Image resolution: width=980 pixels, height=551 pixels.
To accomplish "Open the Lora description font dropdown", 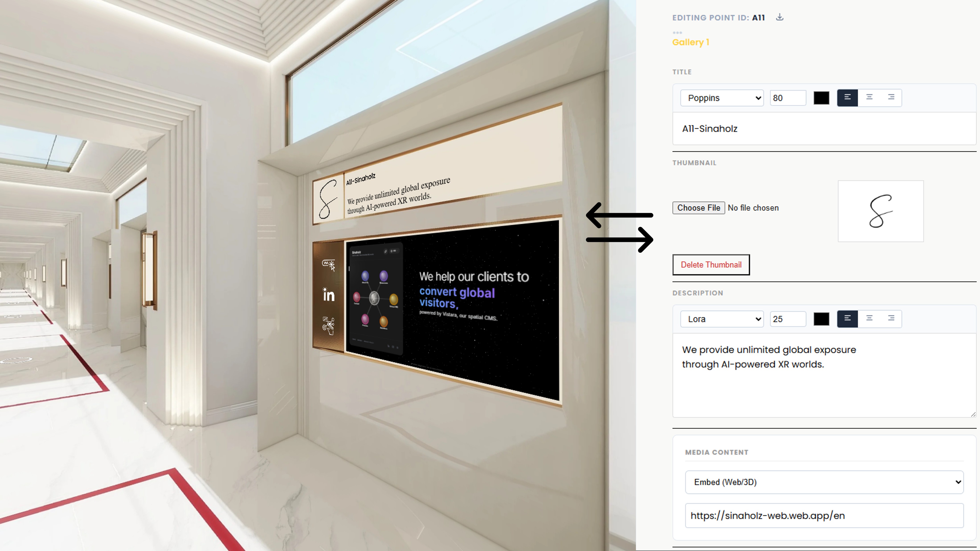I will coord(722,319).
